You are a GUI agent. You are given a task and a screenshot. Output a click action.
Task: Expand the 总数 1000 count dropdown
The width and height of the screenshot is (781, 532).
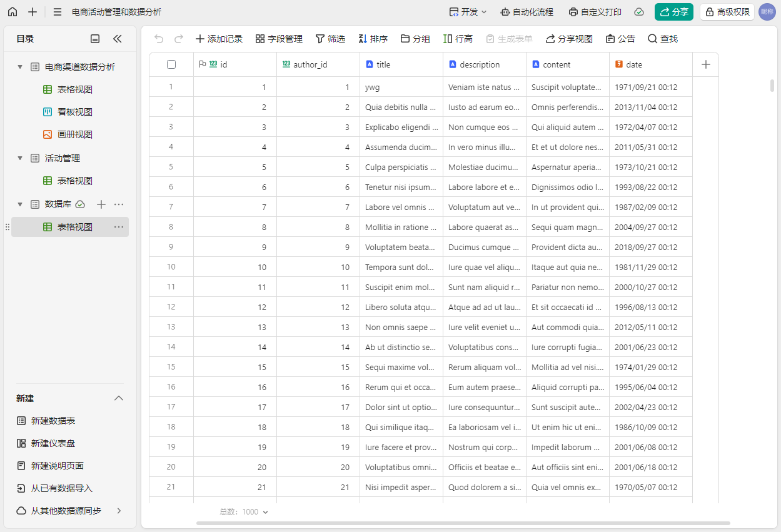(244, 512)
